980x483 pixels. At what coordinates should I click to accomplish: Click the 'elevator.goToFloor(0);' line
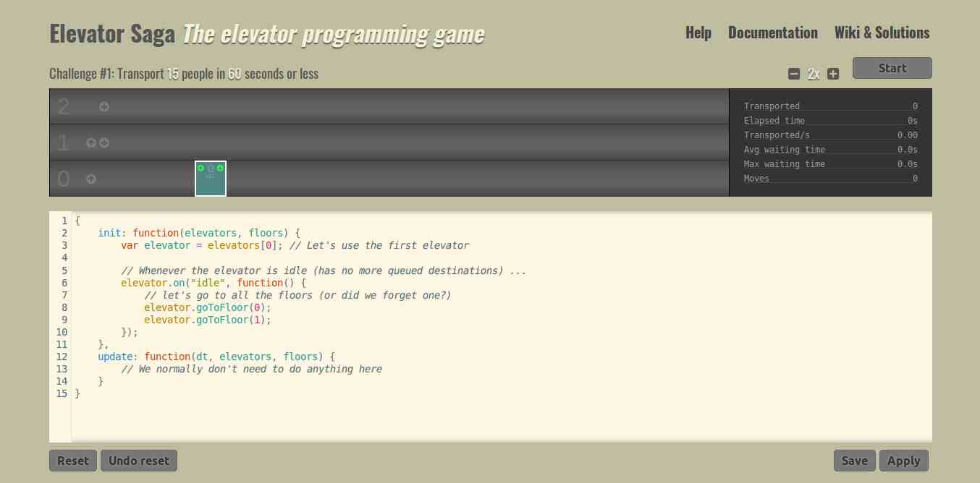208,307
